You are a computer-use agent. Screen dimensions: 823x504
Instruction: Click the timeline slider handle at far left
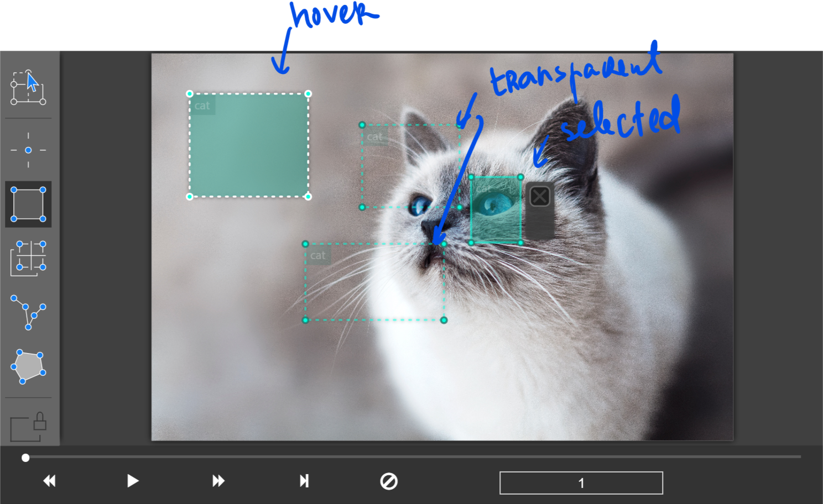pyautogui.click(x=25, y=458)
